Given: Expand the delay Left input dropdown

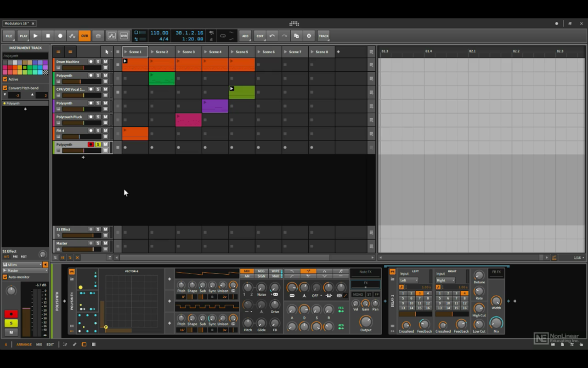Looking at the screenshot, I should coord(408,280).
